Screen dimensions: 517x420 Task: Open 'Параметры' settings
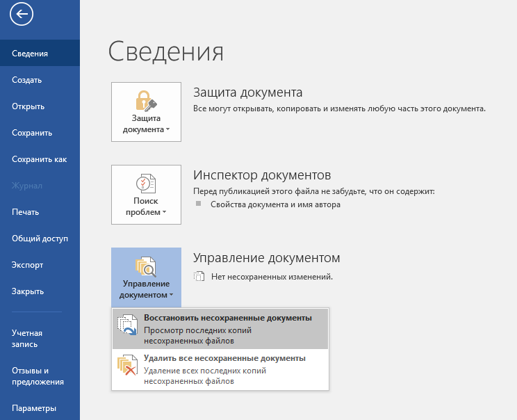click(x=34, y=408)
